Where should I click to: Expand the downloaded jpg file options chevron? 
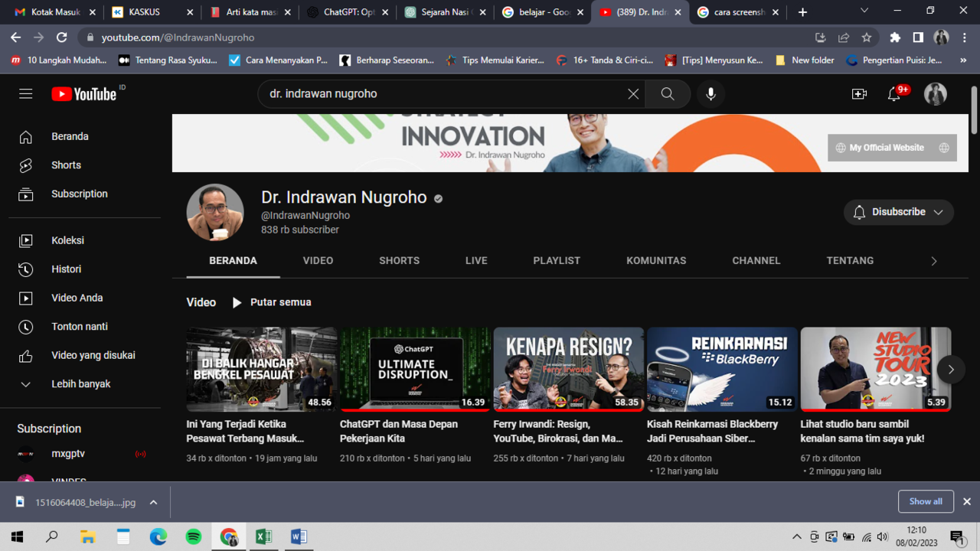click(x=153, y=502)
